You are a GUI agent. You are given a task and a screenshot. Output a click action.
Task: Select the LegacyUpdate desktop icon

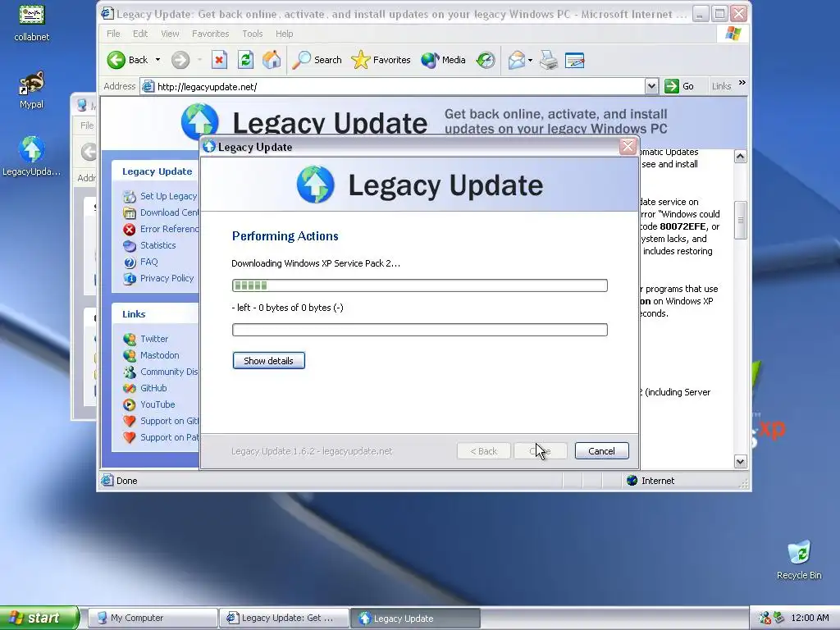(x=32, y=156)
